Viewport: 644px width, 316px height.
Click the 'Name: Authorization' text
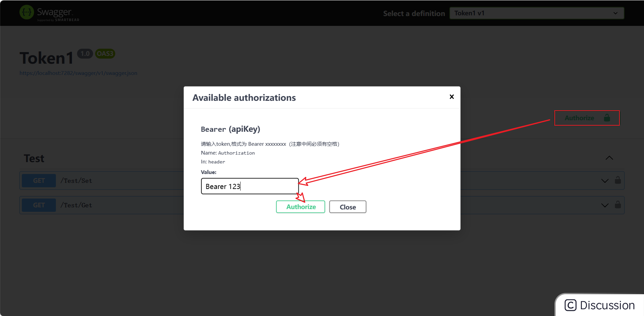point(228,153)
